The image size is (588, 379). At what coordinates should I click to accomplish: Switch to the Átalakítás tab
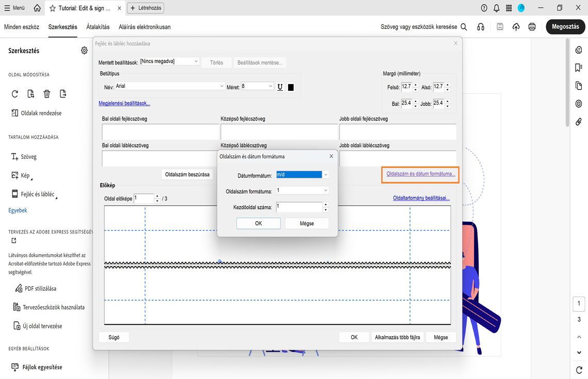coord(98,27)
